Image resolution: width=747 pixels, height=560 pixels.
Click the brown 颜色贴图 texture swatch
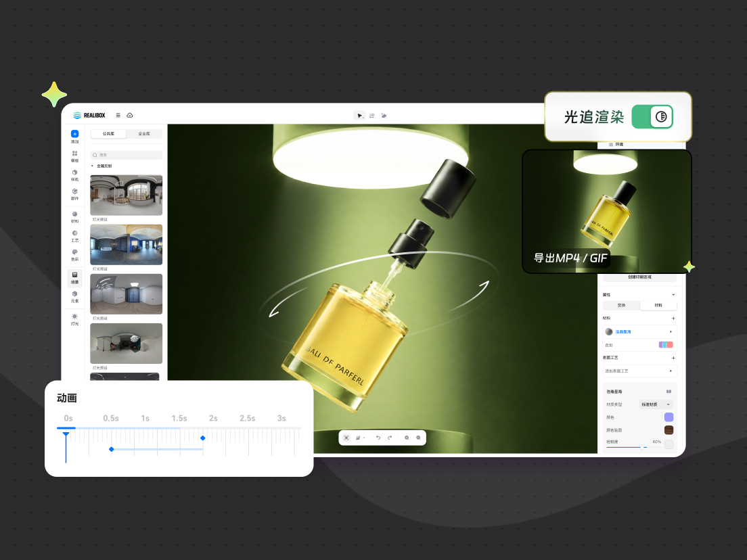click(x=669, y=430)
